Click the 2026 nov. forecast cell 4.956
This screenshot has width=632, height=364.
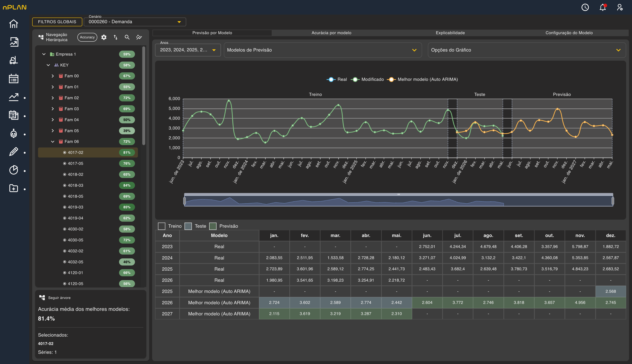580,302
